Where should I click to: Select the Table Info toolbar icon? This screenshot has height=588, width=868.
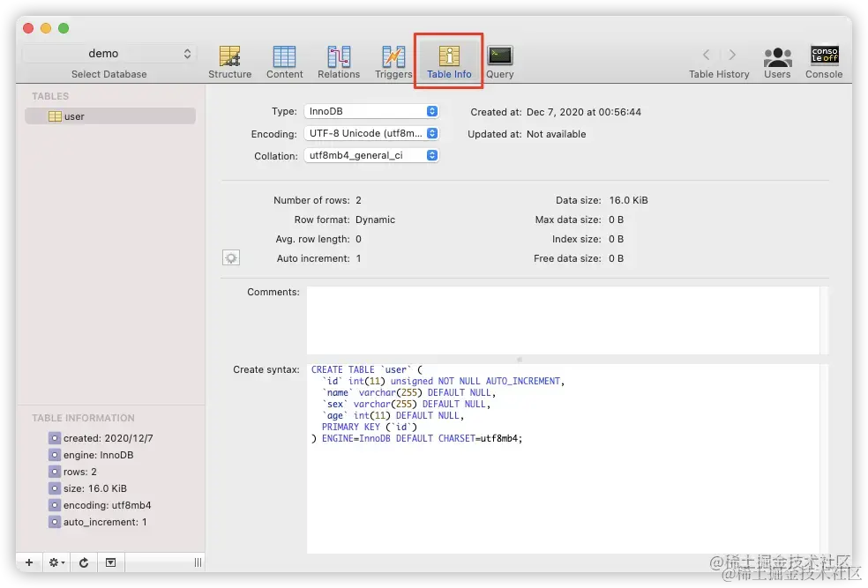click(x=449, y=56)
